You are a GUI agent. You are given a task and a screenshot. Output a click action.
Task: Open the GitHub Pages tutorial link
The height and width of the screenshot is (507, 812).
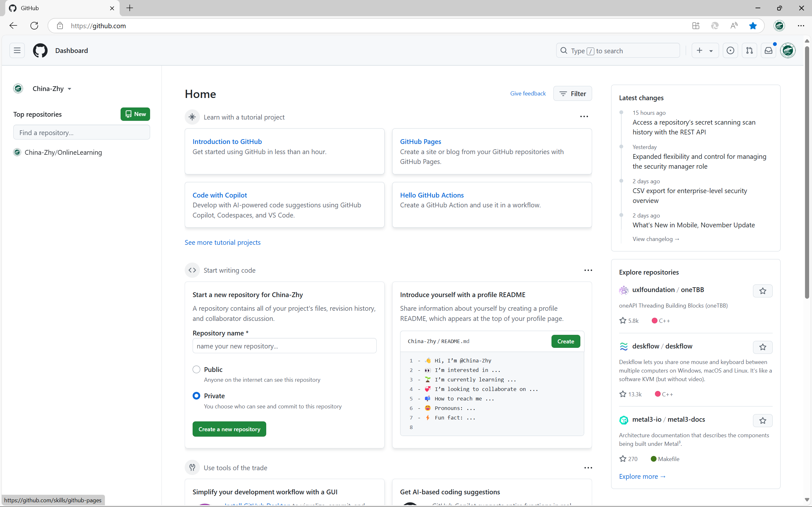point(420,141)
